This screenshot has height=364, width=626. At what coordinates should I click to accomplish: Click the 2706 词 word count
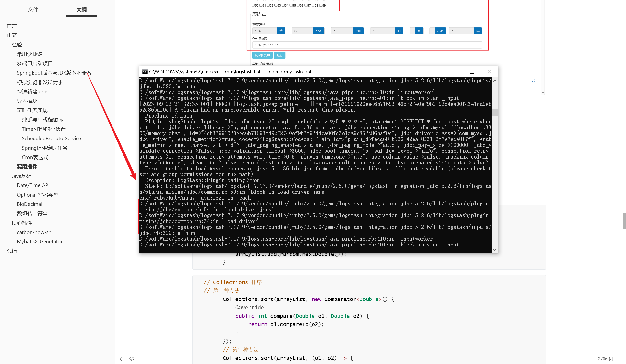(605, 359)
